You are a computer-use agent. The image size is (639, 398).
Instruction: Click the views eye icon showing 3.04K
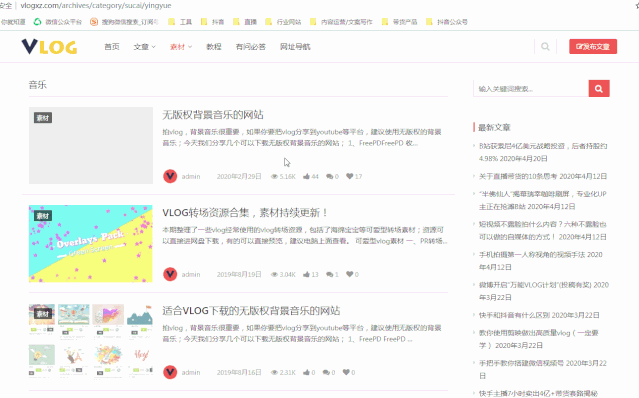(x=274, y=275)
